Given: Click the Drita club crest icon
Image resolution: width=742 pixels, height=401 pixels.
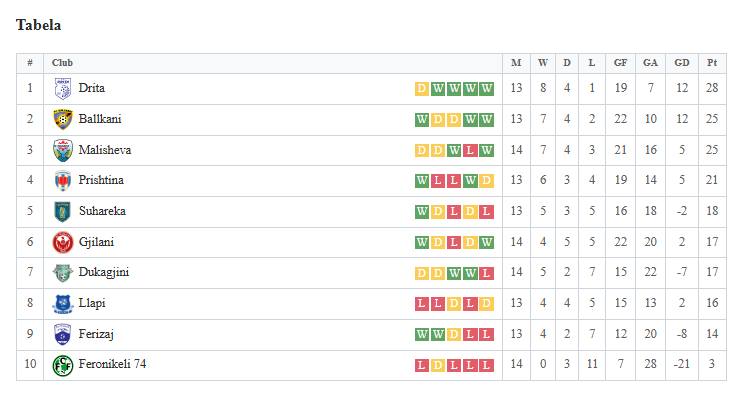Looking at the screenshot, I should [x=62, y=89].
